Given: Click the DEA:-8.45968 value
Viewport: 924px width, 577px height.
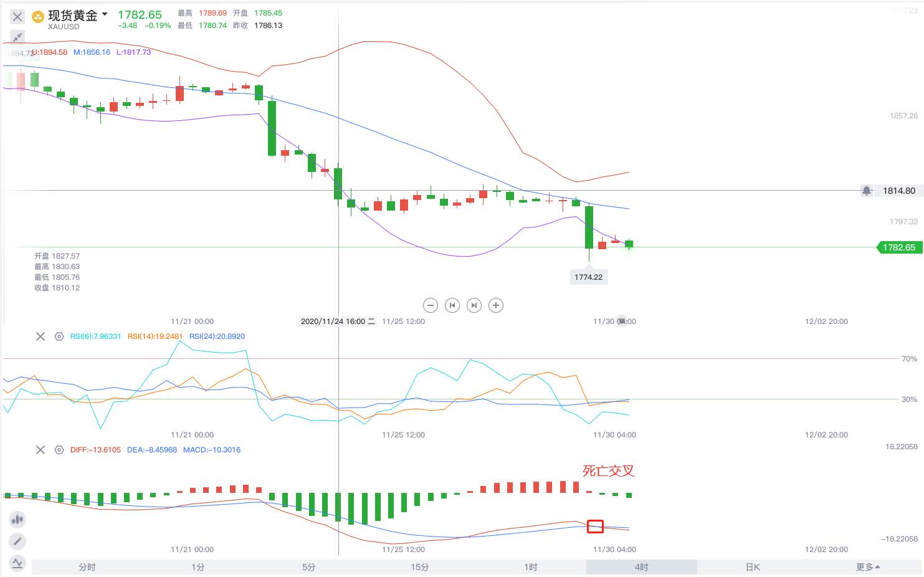Looking at the screenshot, I should (152, 450).
